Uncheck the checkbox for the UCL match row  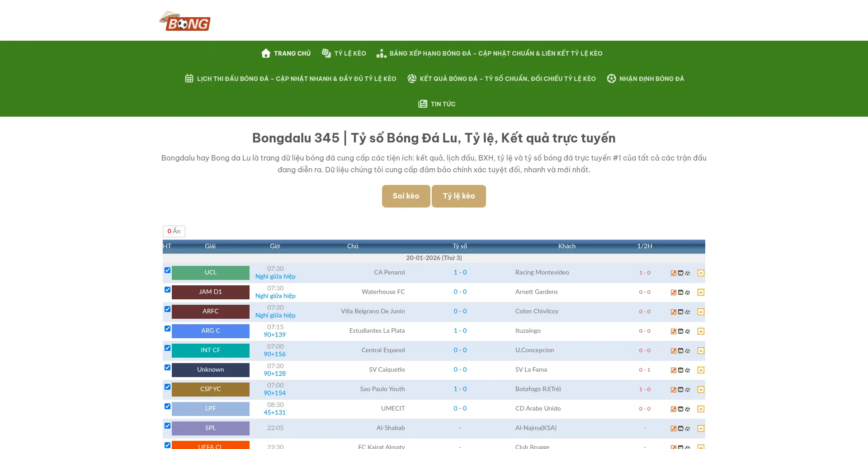(x=167, y=270)
